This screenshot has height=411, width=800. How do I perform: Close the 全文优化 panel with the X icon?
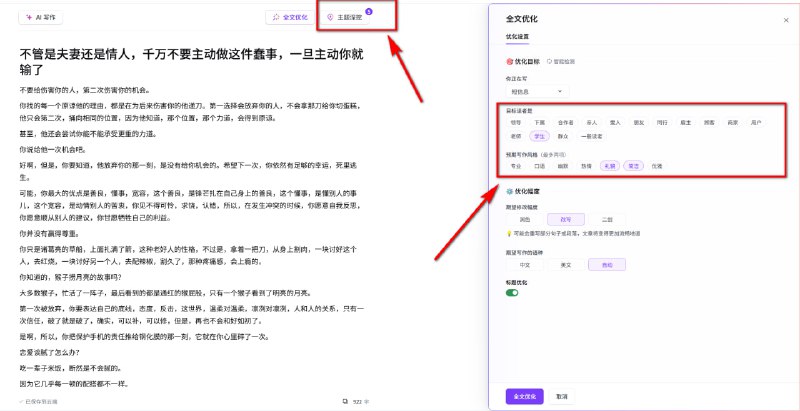pyautogui.click(x=785, y=19)
